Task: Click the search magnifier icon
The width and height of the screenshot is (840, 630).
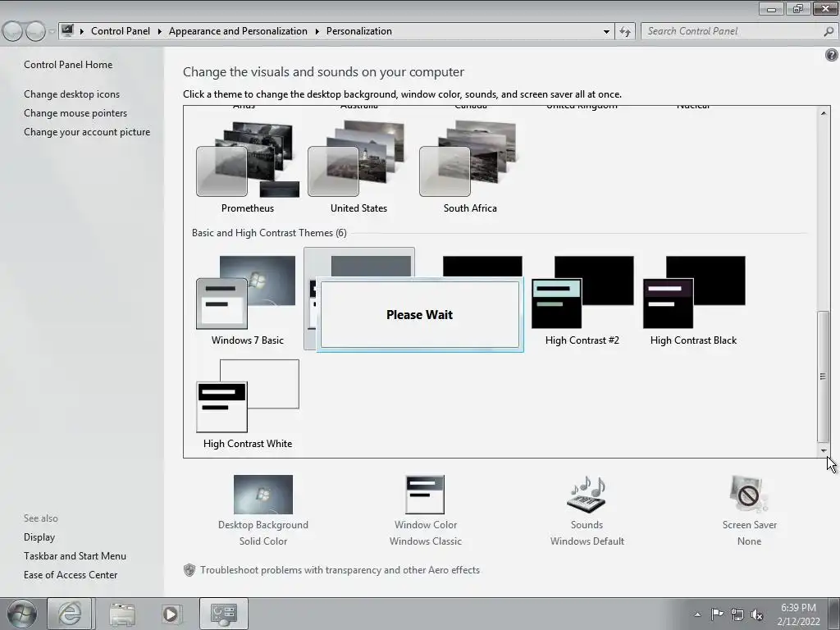Action: [829, 32]
